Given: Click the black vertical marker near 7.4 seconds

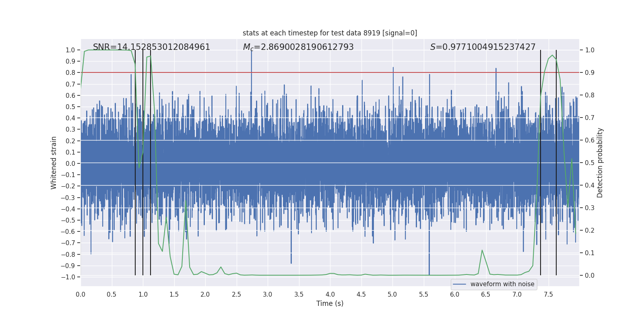Looking at the screenshot, I should (x=541, y=163).
